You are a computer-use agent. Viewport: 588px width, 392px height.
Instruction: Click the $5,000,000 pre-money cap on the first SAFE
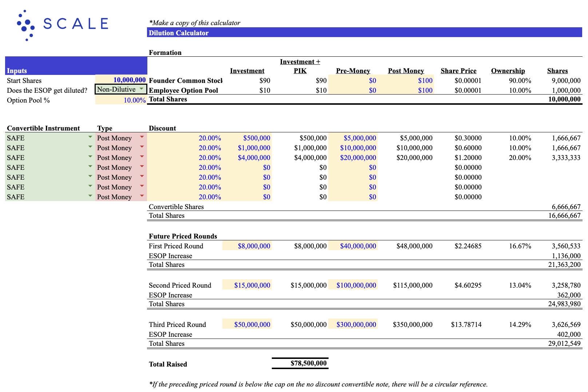(x=358, y=138)
